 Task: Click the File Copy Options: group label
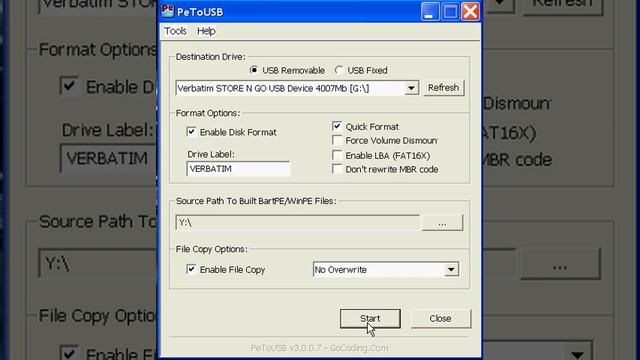pos(211,249)
